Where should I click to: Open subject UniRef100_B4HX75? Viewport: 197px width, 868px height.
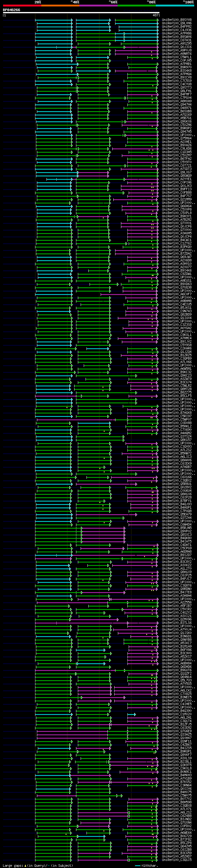point(176,792)
